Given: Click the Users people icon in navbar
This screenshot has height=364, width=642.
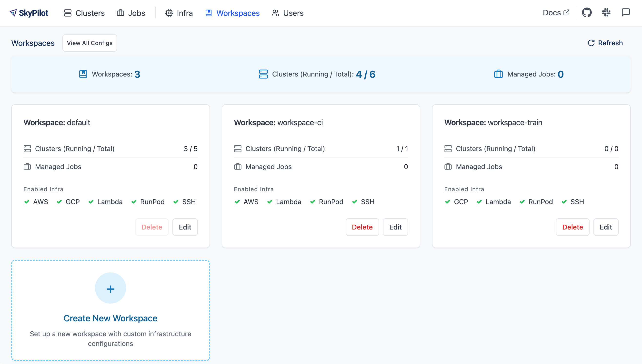Looking at the screenshot, I should click(275, 13).
